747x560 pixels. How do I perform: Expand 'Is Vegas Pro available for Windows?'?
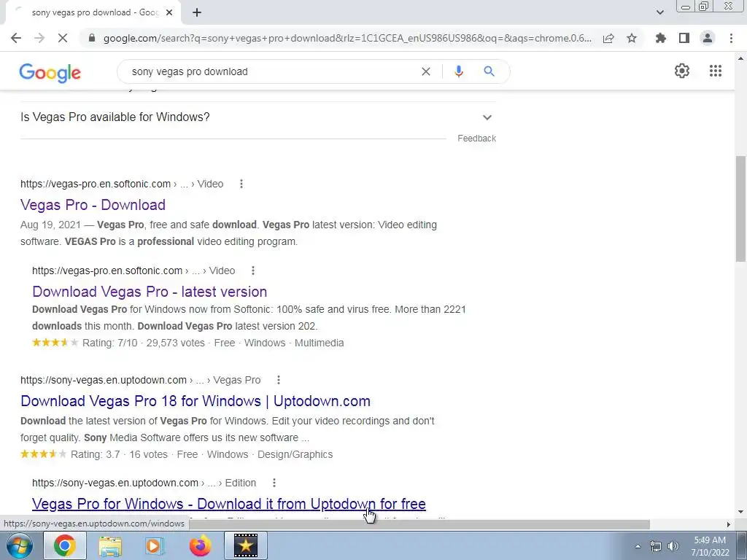pos(258,117)
